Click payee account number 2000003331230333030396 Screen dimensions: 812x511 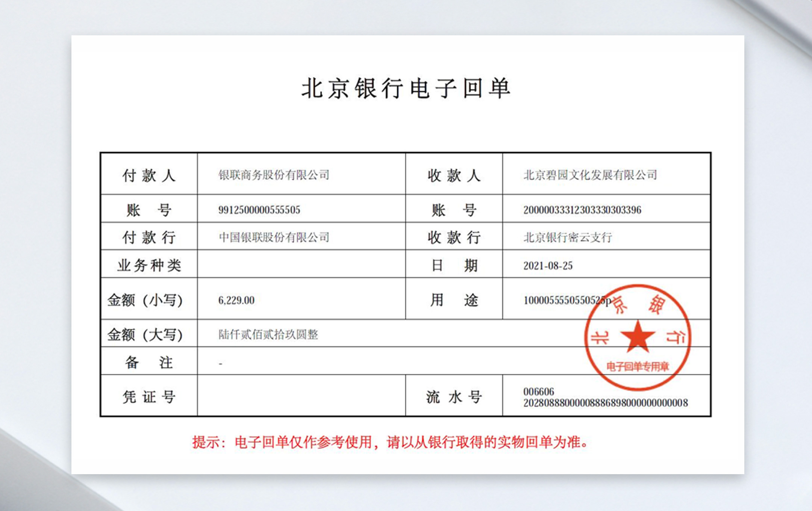(582, 210)
